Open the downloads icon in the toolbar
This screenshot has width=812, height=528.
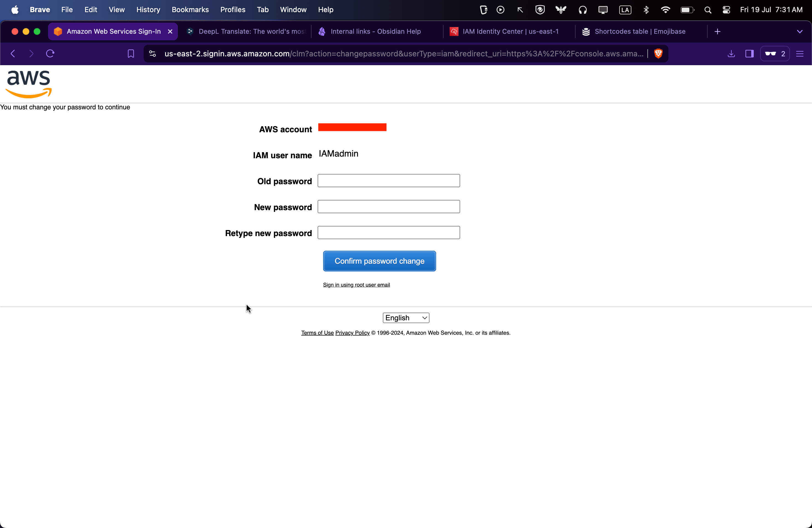(731, 54)
